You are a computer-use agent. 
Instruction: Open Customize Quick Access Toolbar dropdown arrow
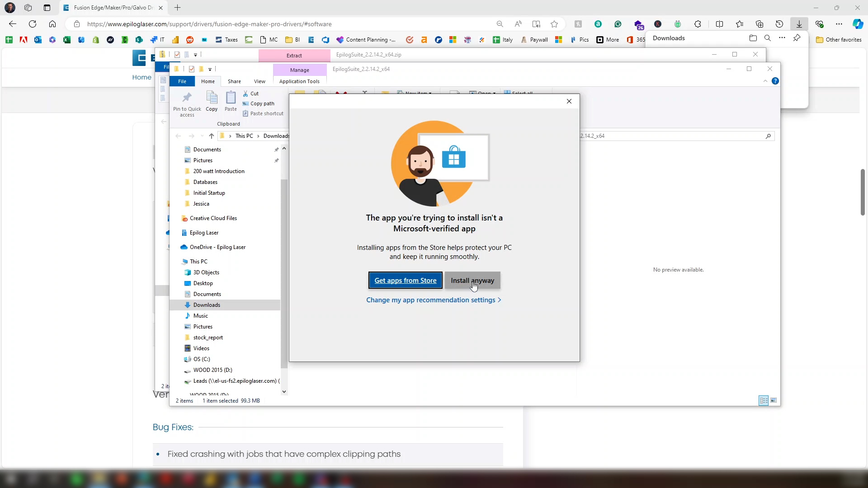tap(210, 70)
